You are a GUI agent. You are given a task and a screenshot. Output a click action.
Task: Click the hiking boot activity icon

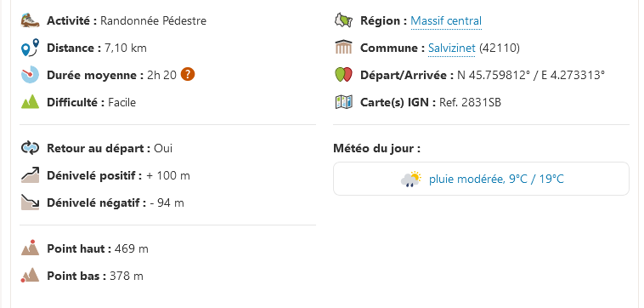tap(30, 20)
